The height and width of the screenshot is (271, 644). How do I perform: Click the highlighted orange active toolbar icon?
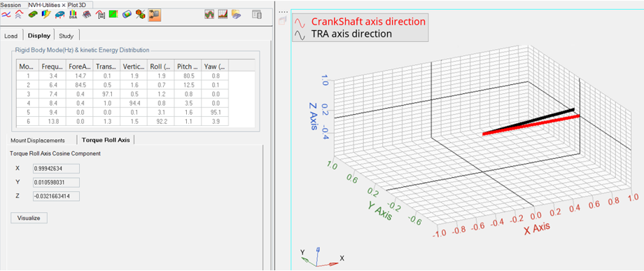(x=155, y=15)
